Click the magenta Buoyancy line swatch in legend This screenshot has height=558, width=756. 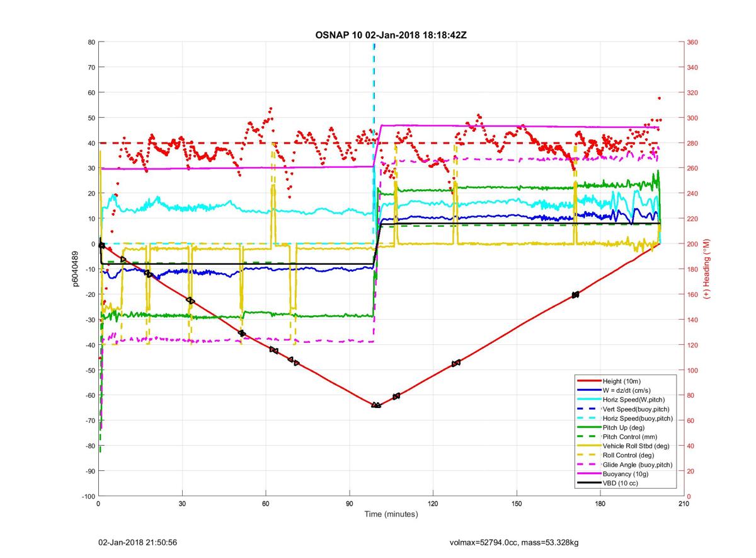click(x=588, y=474)
